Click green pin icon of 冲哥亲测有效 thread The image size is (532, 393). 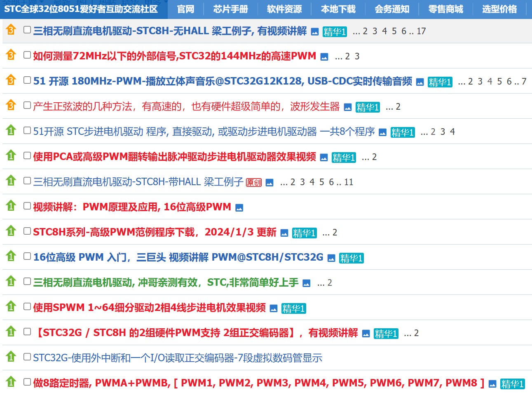point(11,281)
